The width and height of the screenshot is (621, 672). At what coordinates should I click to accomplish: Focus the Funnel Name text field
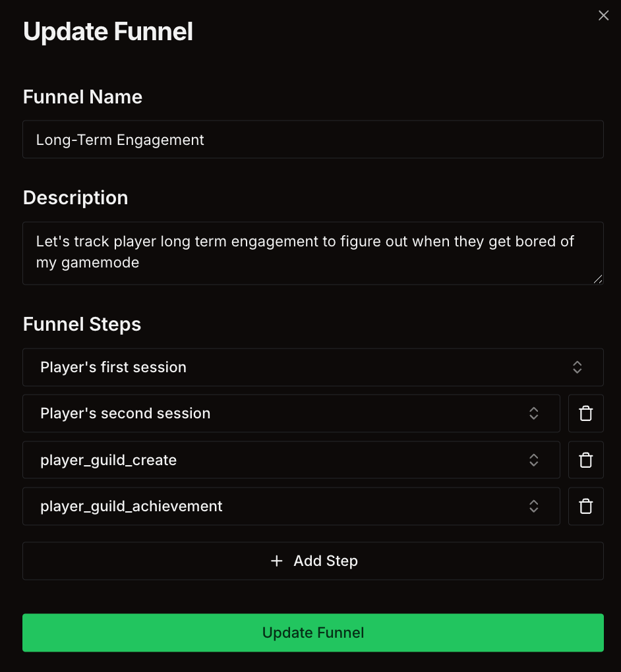pos(313,140)
